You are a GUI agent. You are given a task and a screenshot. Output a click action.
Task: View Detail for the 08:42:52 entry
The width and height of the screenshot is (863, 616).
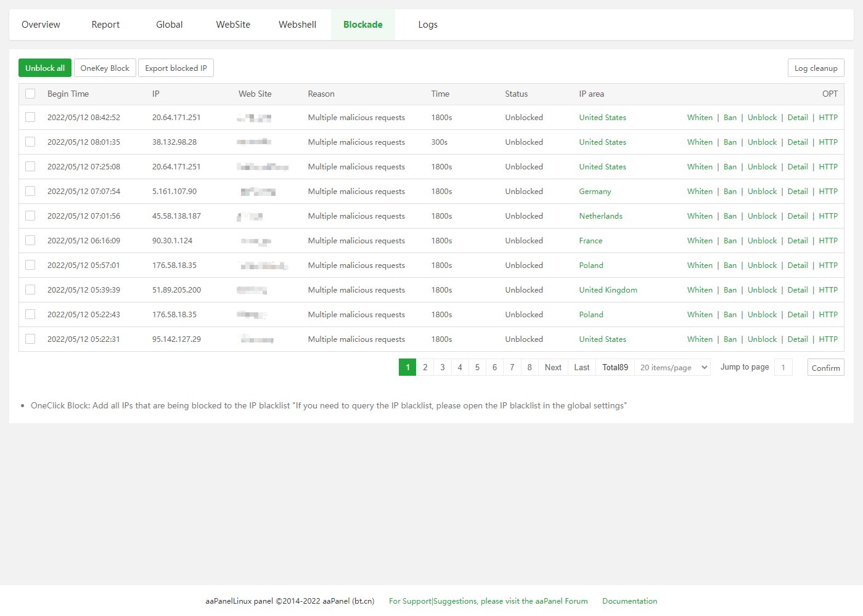click(x=797, y=118)
